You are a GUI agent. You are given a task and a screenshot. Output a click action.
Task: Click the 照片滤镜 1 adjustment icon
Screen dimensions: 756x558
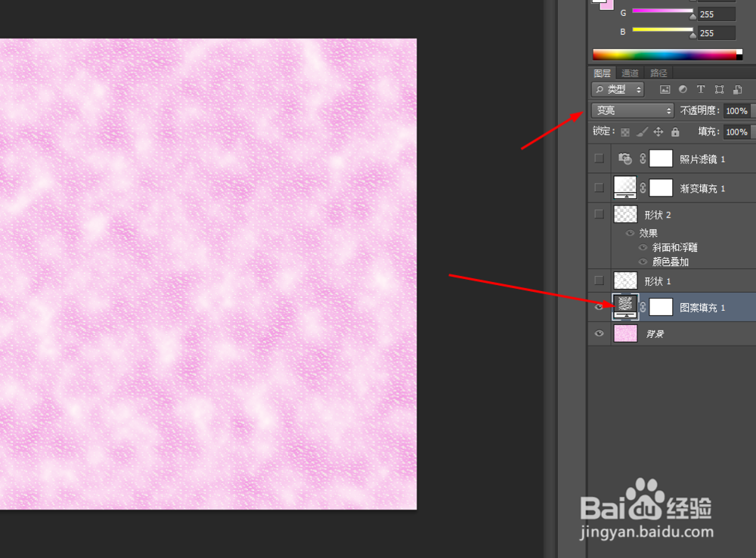(625, 158)
